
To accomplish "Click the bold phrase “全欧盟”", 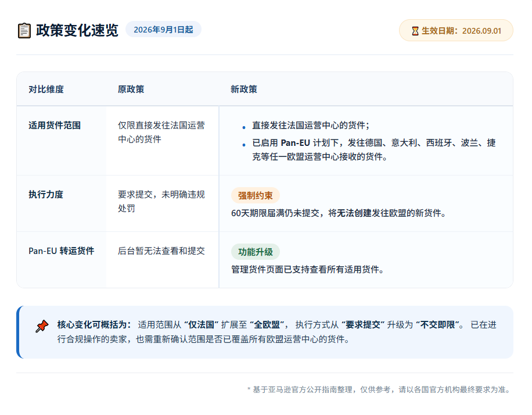I will [267, 325].
